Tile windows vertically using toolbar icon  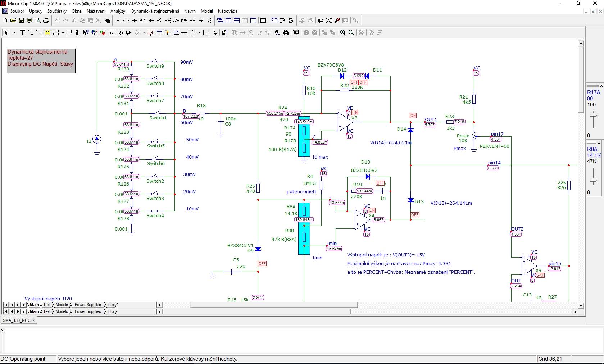tap(228, 21)
